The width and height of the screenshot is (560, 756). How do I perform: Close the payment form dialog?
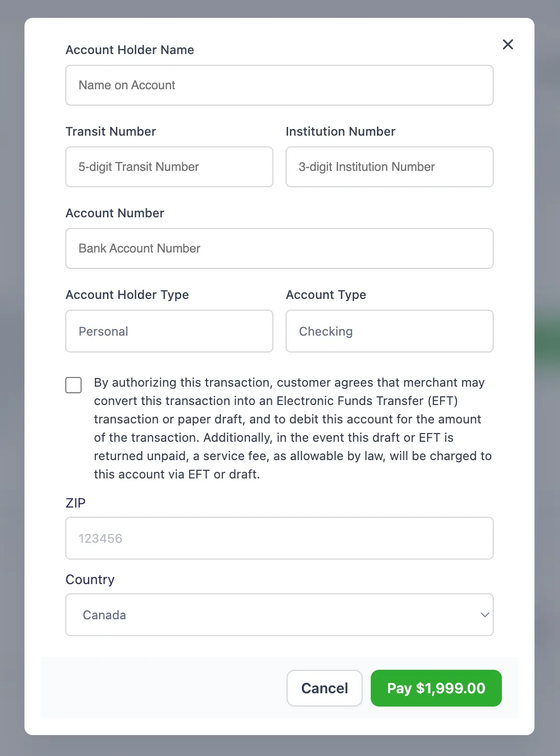coord(507,44)
